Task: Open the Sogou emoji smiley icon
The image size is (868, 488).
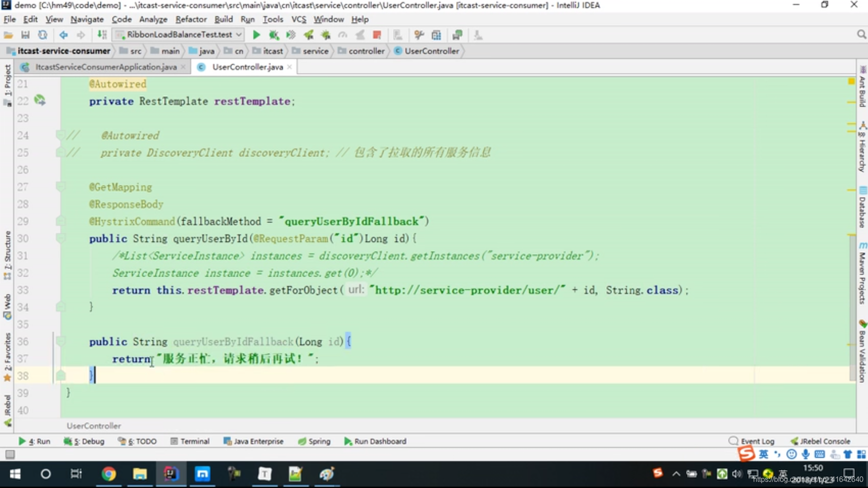Action: [x=791, y=454]
